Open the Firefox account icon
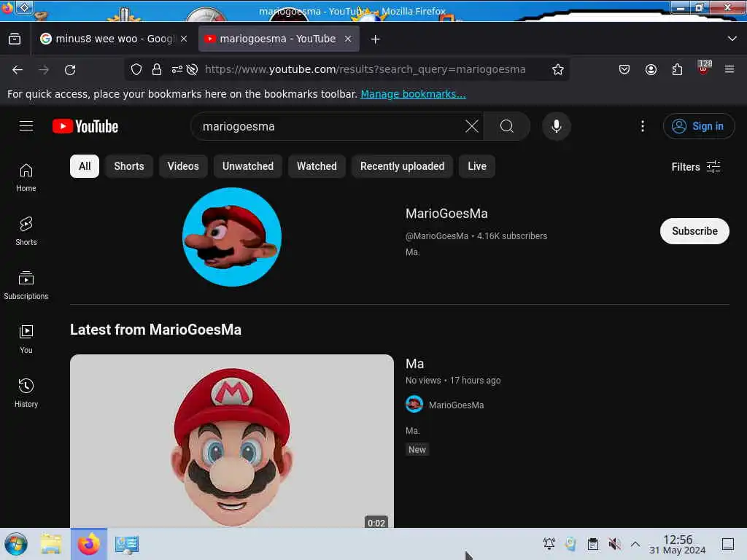The height and width of the screenshot is (560, 747). click(x=651, y=69)
